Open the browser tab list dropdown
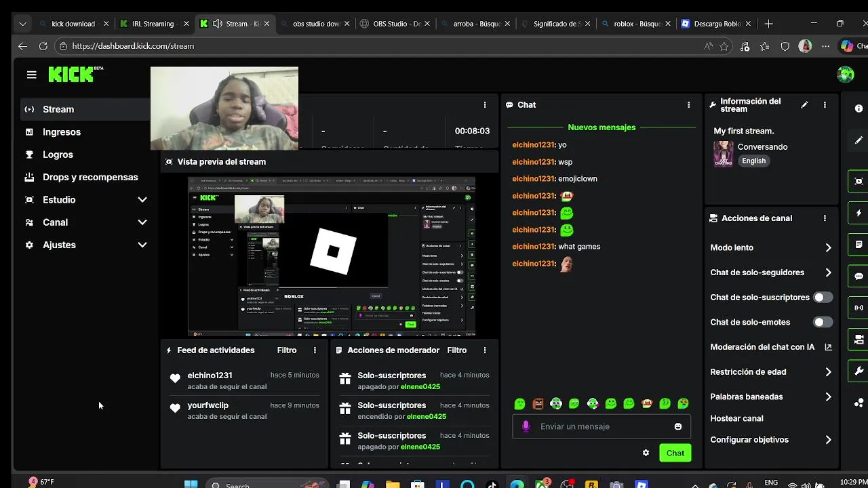 (22, 24)
